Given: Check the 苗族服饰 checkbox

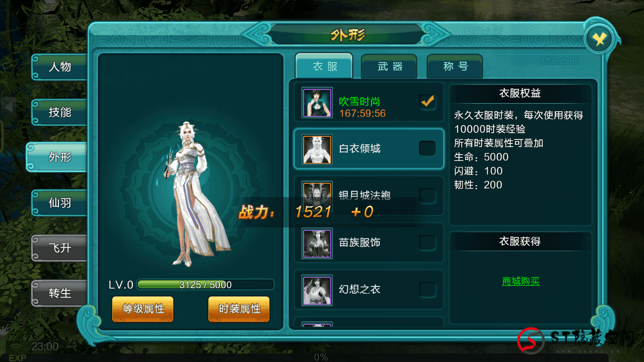Looking at the screenshot, I should pyautogui.click(x=428, y=242).
